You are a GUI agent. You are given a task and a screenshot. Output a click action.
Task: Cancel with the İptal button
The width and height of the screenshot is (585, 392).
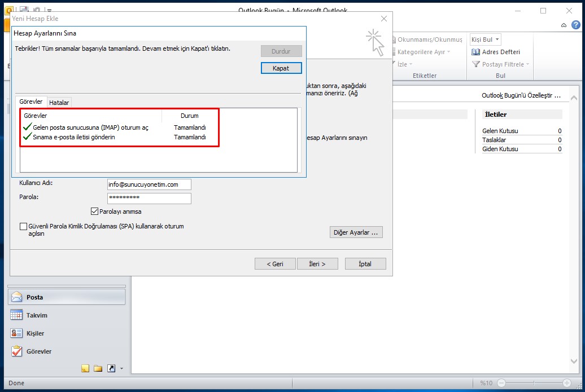[365, 264]
